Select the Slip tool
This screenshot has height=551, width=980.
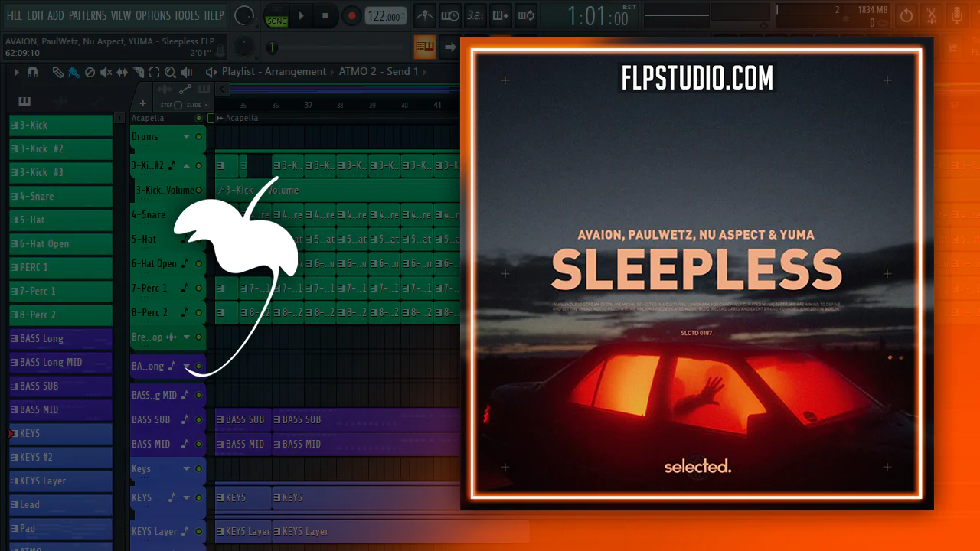[x=122, y=72]
